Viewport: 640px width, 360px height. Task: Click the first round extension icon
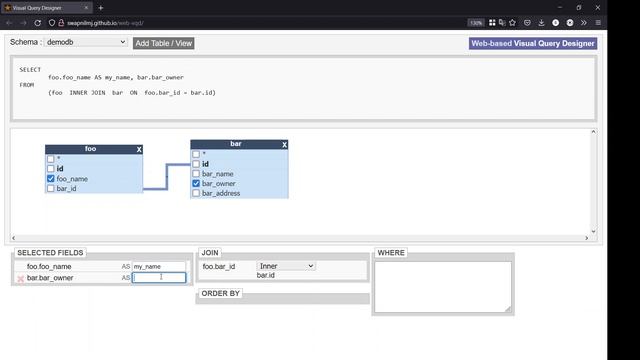click(556, 23)
